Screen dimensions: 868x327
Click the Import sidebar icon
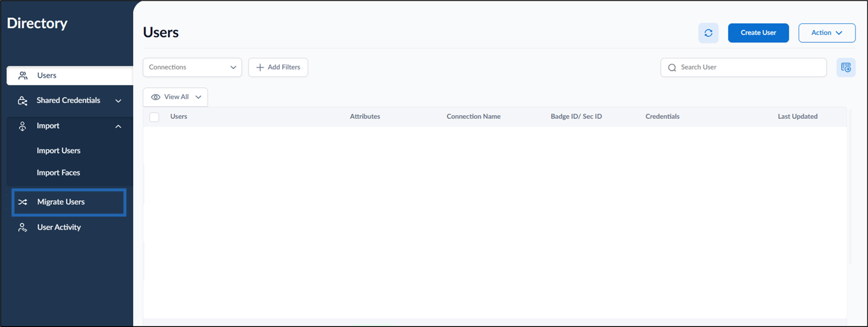click(22, 126)
